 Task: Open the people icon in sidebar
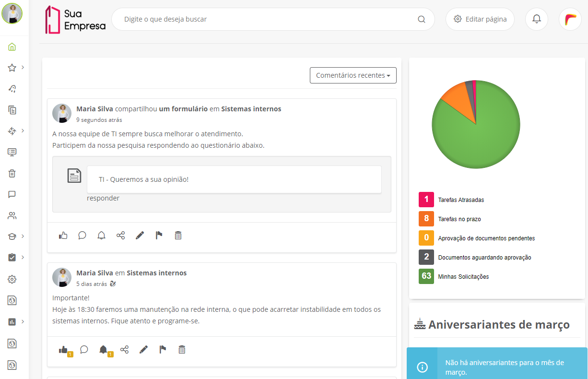pyautogui.click(x=12, y=215)
